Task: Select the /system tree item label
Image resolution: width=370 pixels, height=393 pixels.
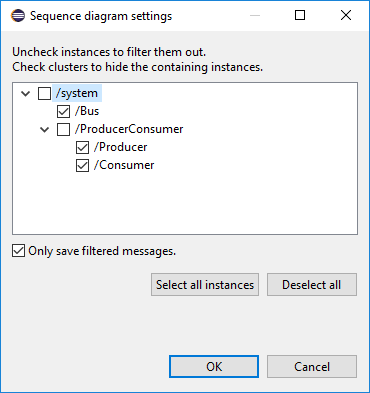Action: click(x=77, y=93)
